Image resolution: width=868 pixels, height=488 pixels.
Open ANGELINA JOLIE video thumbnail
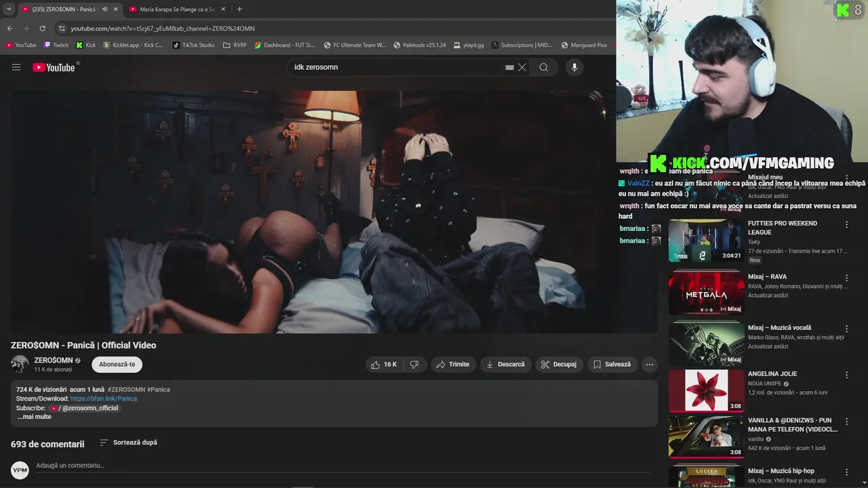point(706,390)
